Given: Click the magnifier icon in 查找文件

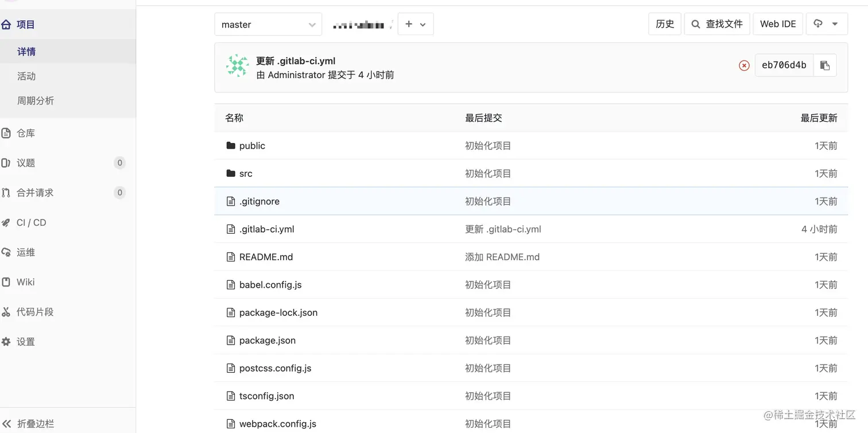Looking at the screenshot, I should [696, 24].
